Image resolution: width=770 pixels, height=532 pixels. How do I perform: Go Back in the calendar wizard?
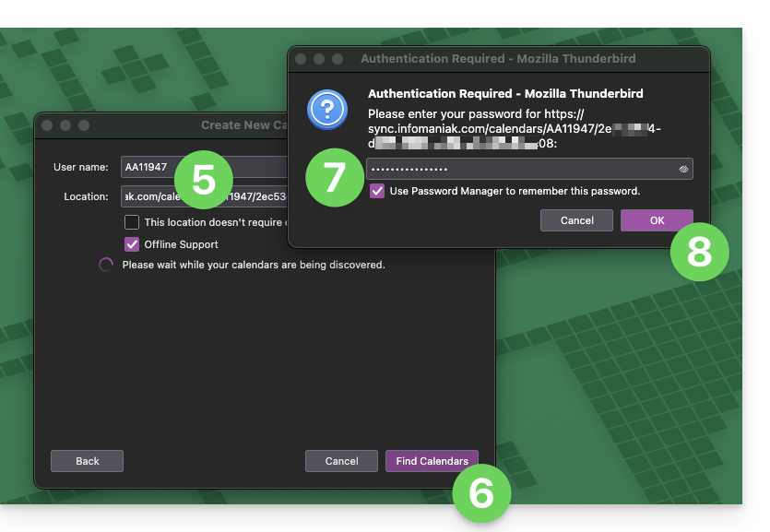point(88,461)
